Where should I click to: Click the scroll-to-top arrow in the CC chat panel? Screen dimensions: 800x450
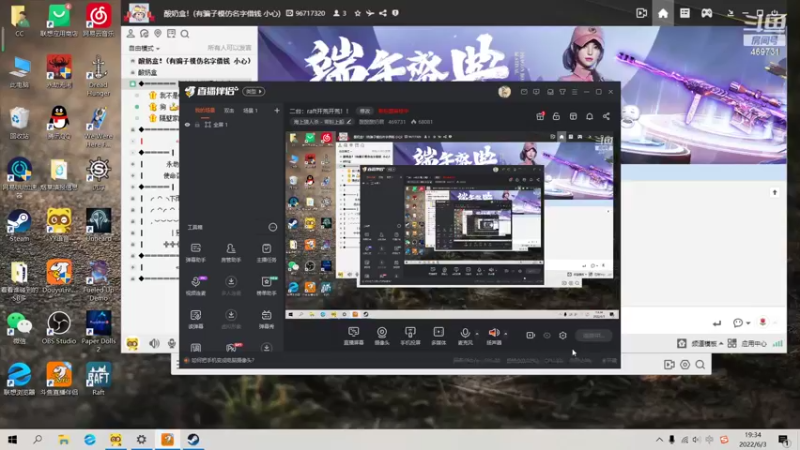click(x=774, y=192)
